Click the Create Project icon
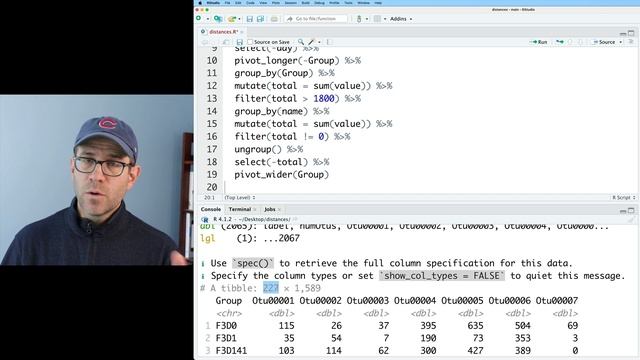The height and width of the screenshot is (360, 640). point(218,19)
